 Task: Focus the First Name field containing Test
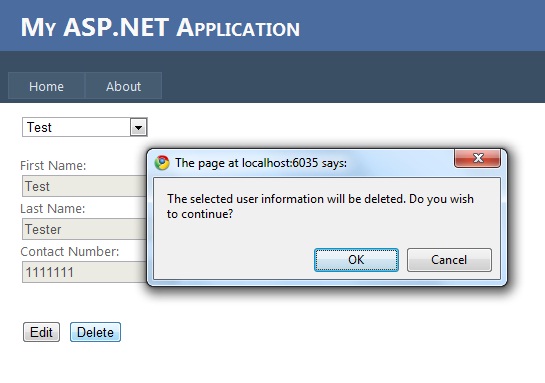click(x=84, y=186)
